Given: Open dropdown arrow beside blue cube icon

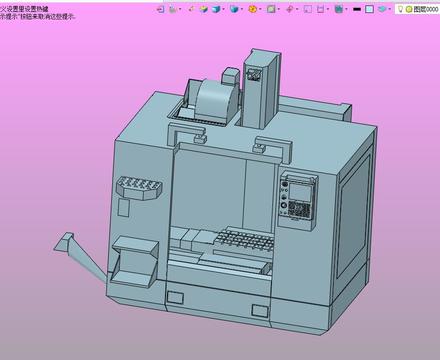Looking at the screenshot, I should [x=223, y=9].
